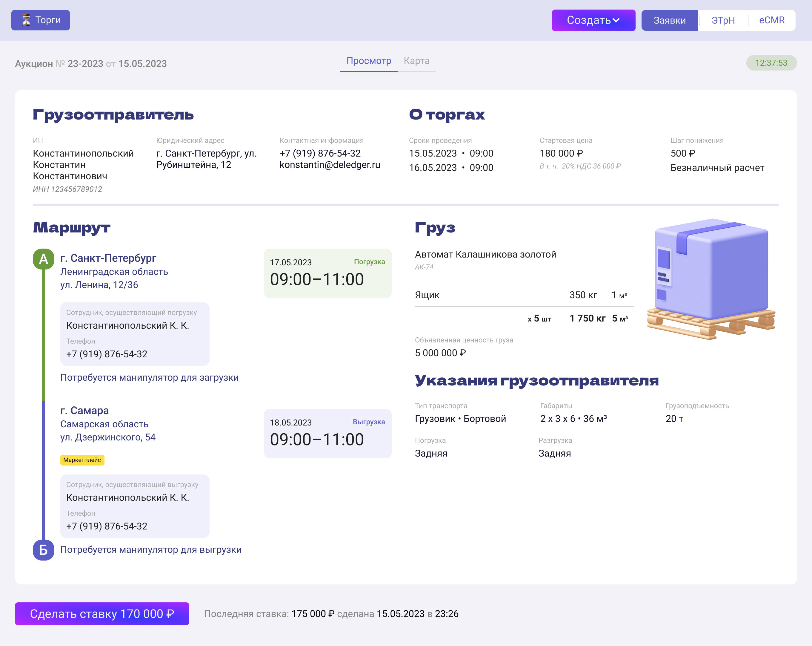Click the purple cargo box illustration
This screenshot has width=812, height=646.
pos(711,278)
